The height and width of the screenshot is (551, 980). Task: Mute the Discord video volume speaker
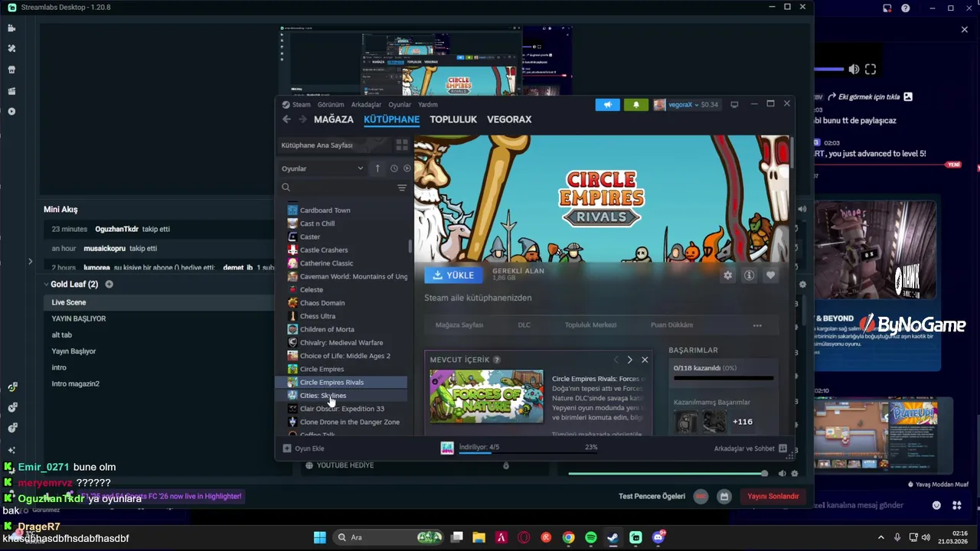(854, 70)
